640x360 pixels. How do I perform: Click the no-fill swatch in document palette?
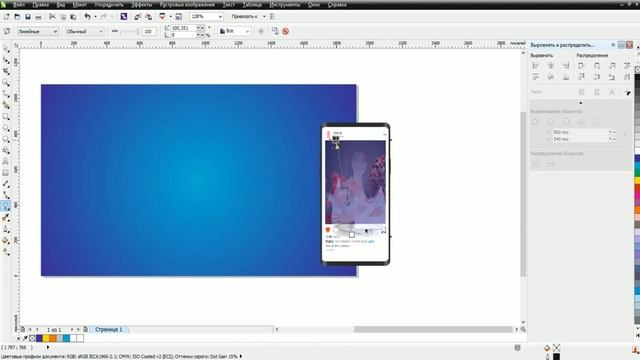pyautogui.click(x=32, y=338)
